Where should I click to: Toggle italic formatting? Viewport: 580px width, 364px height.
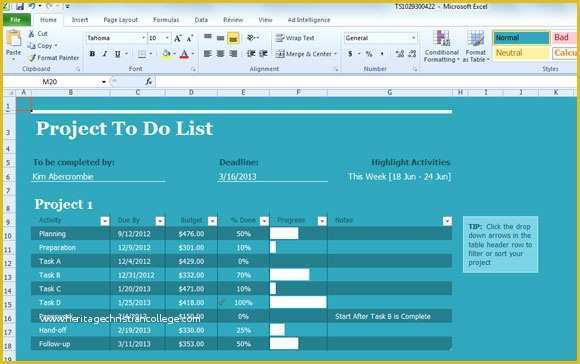[105, 54]
